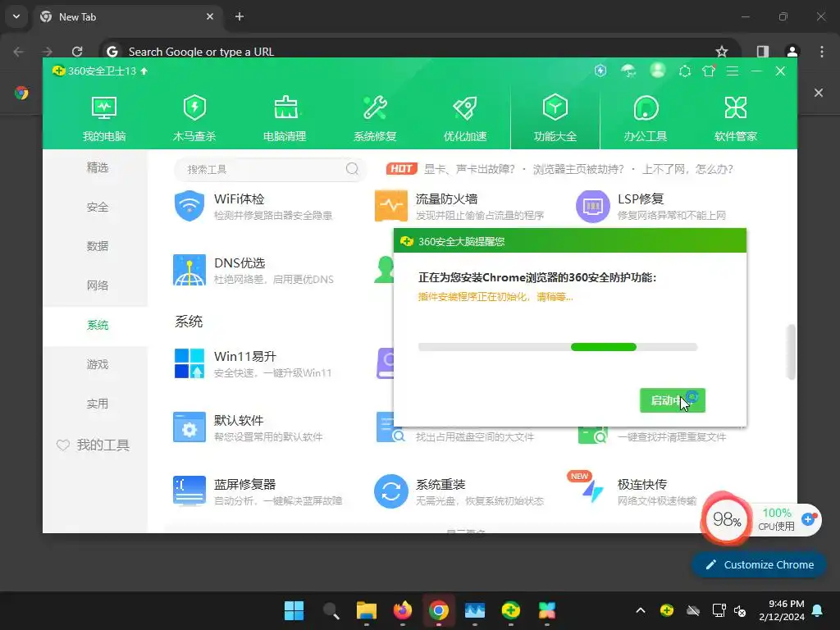Open Windows Start menu

point(294,610)
